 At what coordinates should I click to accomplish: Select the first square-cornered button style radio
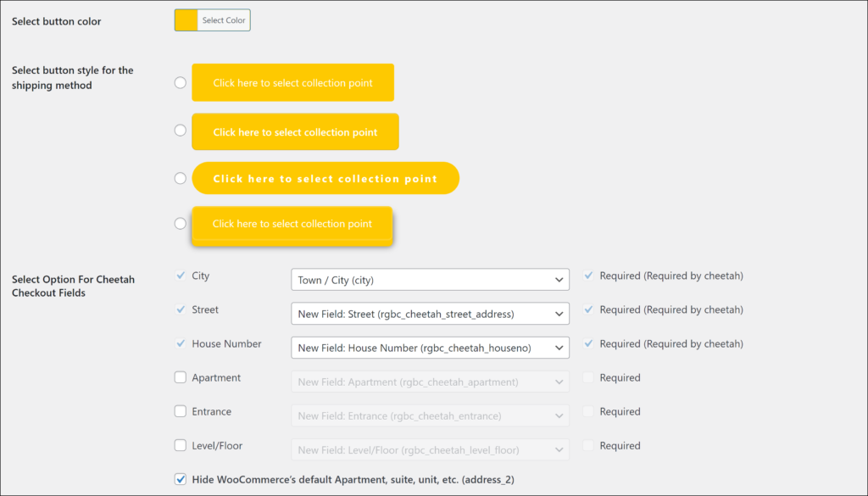click(x=180, y=82)
